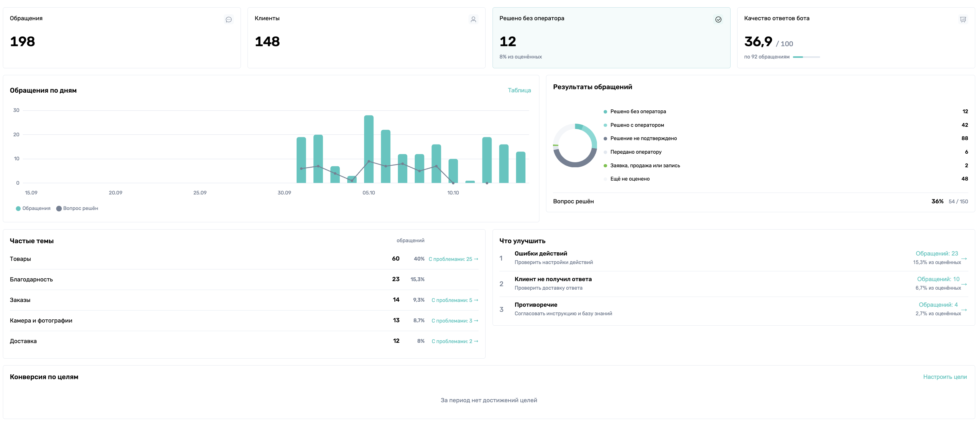Click the arrow next to Противоречие row

[964, 310]
